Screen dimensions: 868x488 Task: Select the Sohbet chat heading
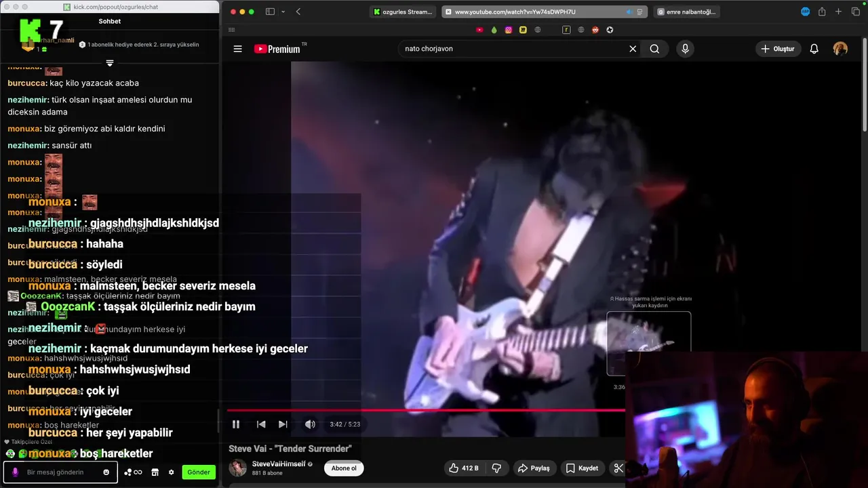[x=110, y=21]
